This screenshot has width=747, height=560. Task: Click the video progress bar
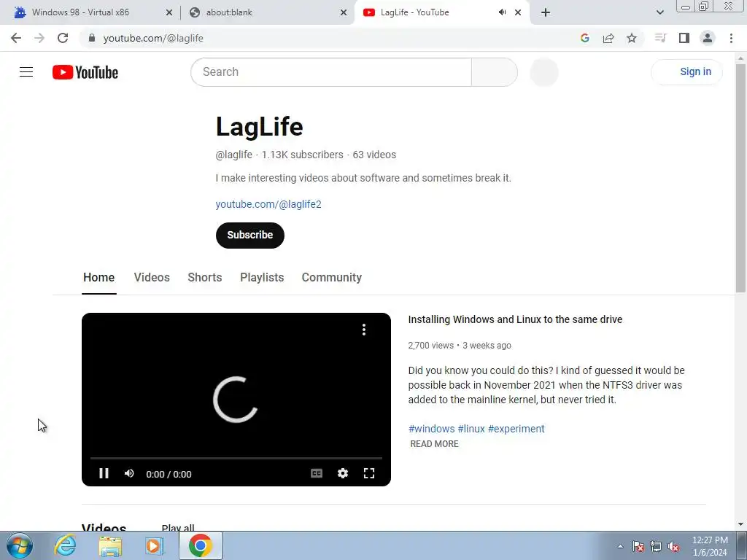tap(236, 458)
